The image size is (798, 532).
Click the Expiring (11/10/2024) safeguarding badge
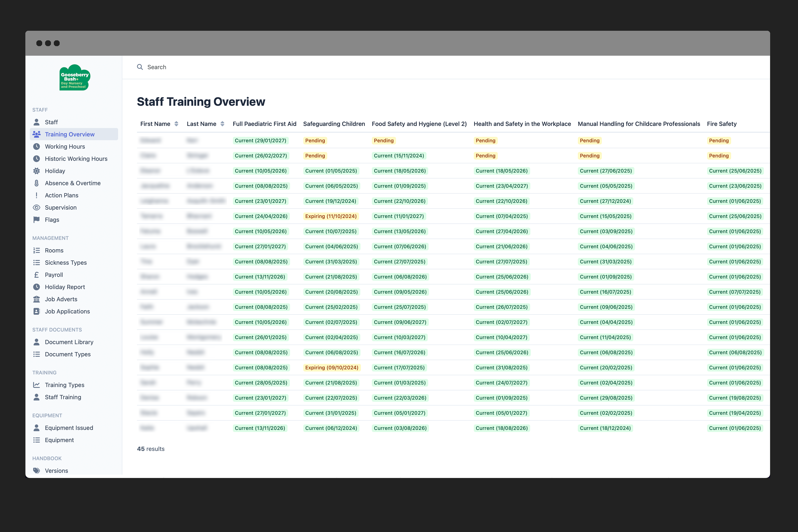click(331, 216)
